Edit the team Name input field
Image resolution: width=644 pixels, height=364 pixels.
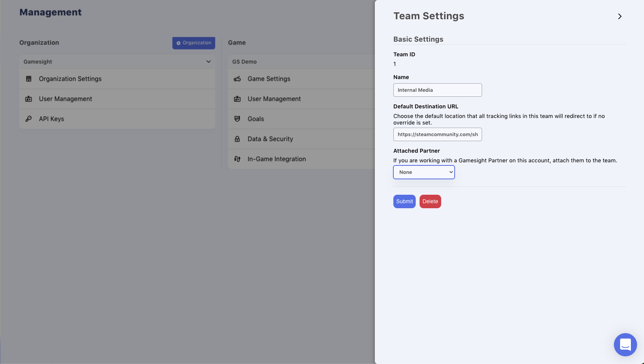tap(437, 90)
